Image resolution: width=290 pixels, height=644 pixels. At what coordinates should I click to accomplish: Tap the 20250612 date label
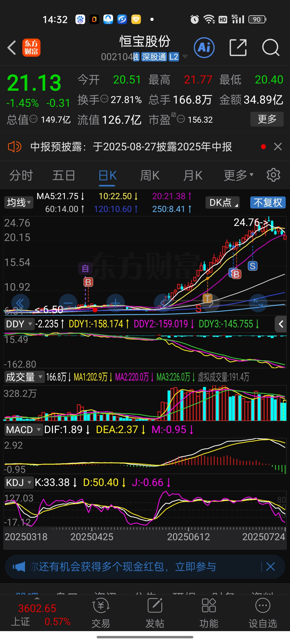[188, 537]
